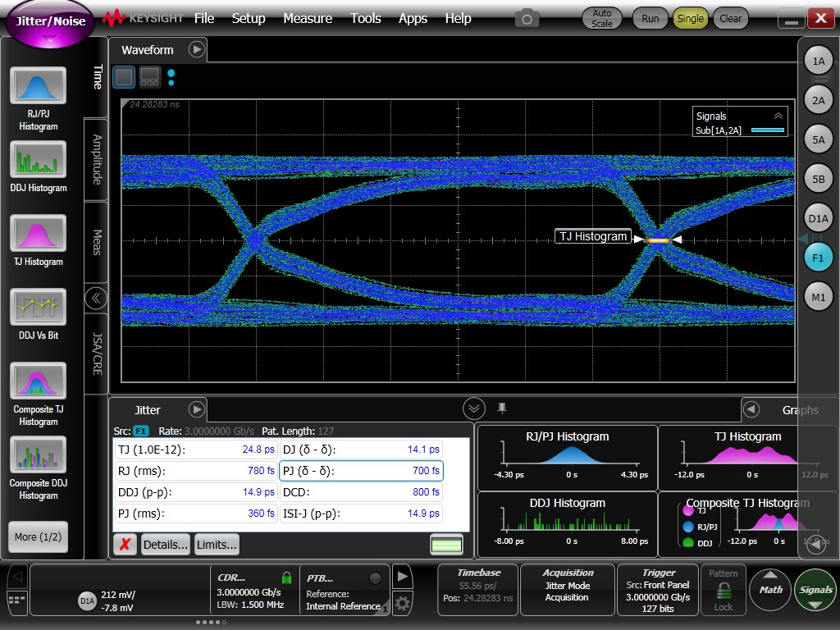Image resolution: width=840 pixels, height=630 pixels.
Task: Collapse the jitter results panel chevron
Action: (x=473, y=409)
